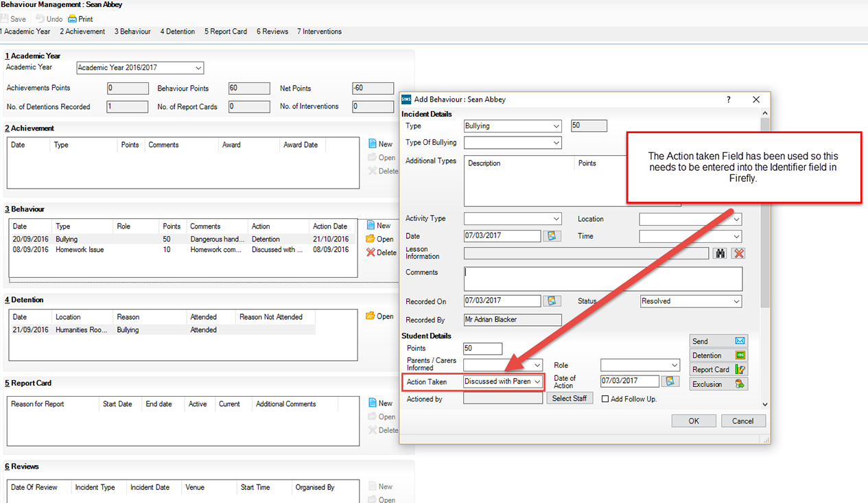Go to the 7 Interventions tab
The width and height of the screenshot is (868, 503).
pos(319,32)
